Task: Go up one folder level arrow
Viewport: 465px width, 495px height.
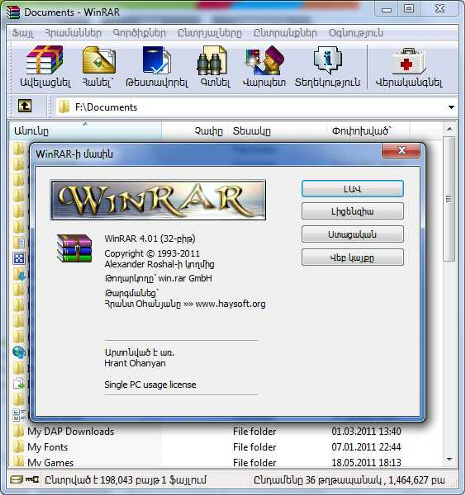Action: pos(25,106)
